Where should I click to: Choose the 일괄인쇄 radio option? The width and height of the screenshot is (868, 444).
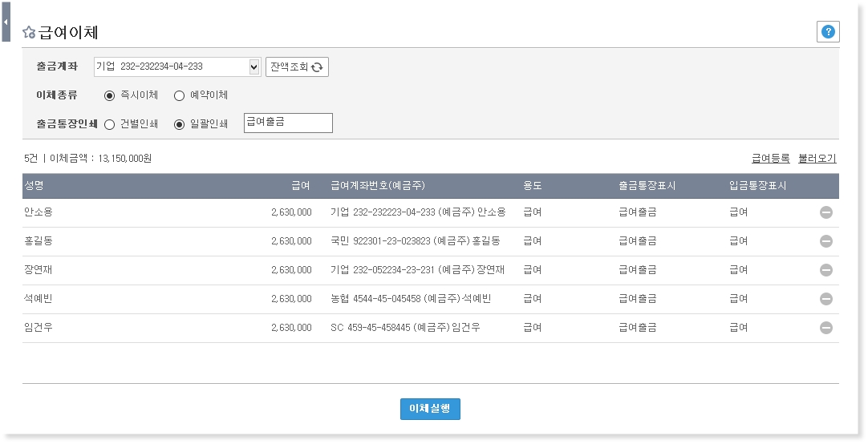[x=180, y=124]
